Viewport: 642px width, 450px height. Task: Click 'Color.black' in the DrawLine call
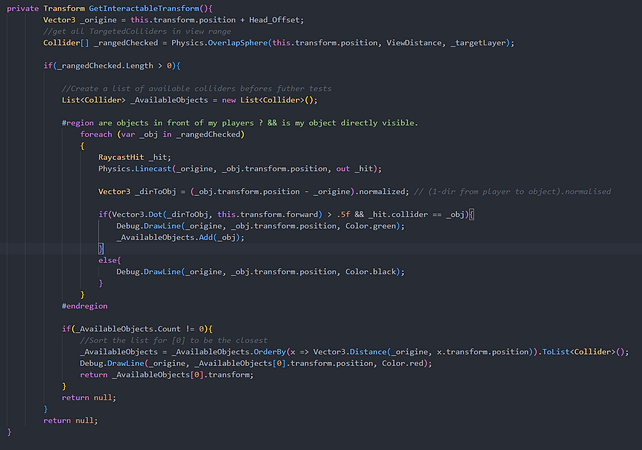(x=371, y=272)
